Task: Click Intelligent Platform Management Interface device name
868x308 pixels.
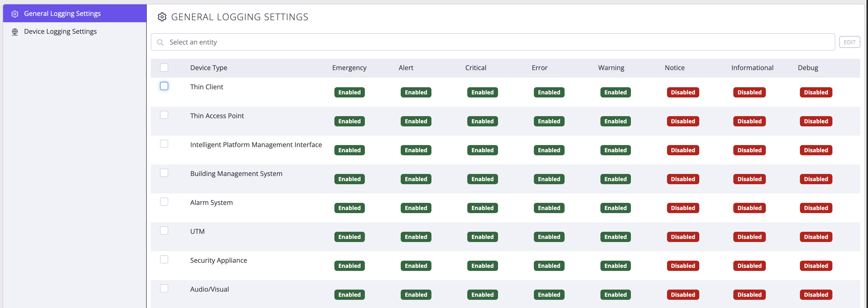Action: (x=256, y=145)
